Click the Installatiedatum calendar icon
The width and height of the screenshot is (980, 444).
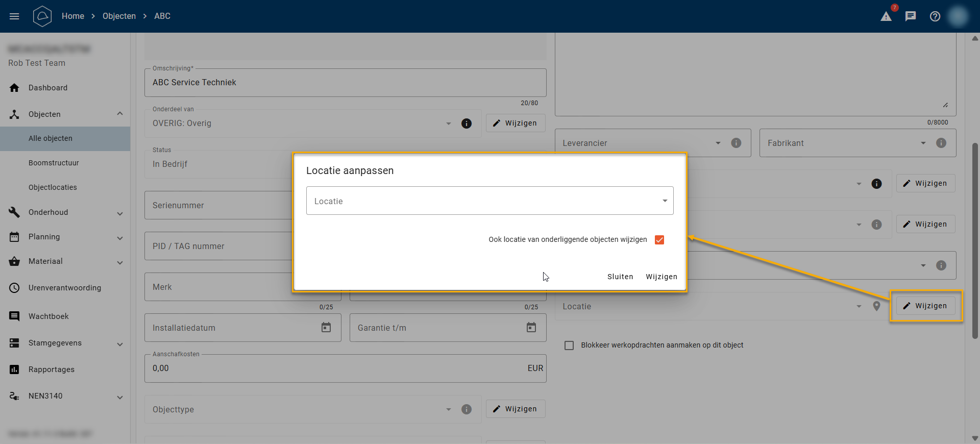click(x=326, y=328)
